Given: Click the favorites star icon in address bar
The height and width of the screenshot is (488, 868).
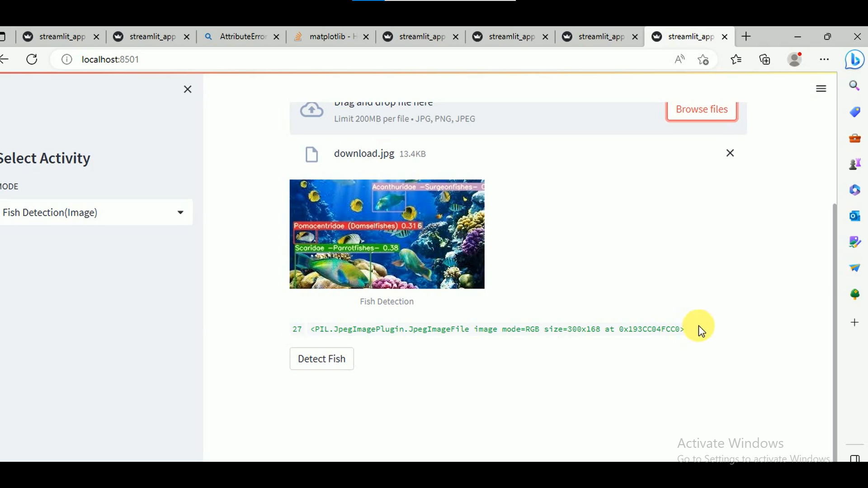Looking at the screenshot, I should click(x=703, y=60).
